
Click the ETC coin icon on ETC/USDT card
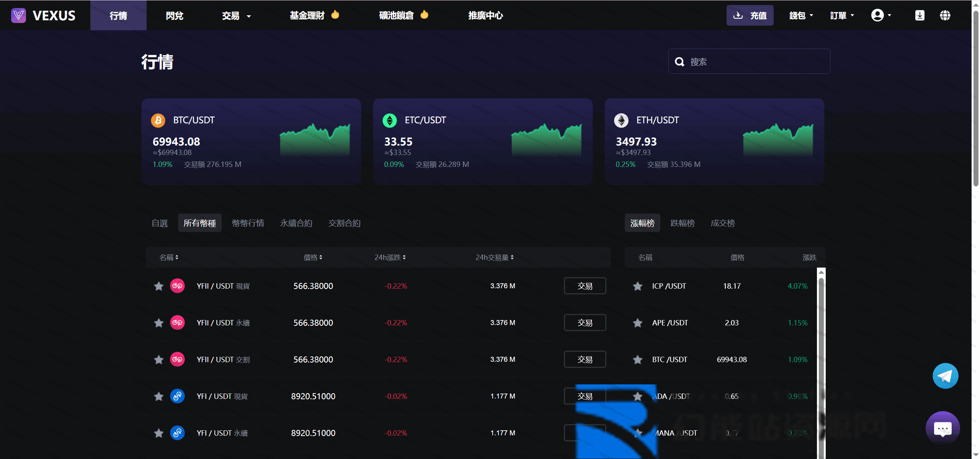[390, 120]
